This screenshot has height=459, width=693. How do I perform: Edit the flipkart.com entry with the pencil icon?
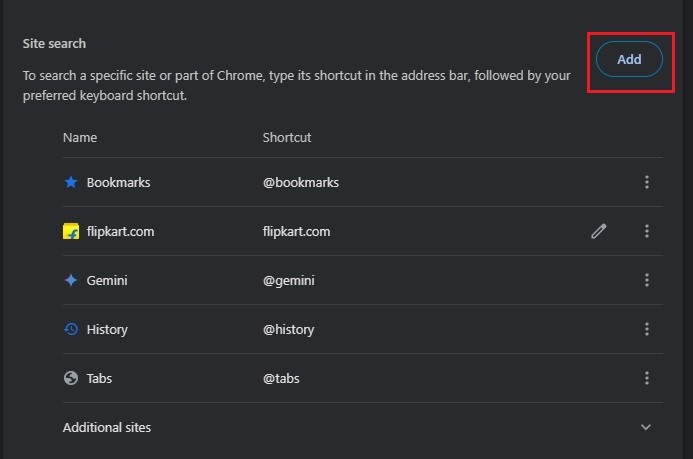point(599,231)
